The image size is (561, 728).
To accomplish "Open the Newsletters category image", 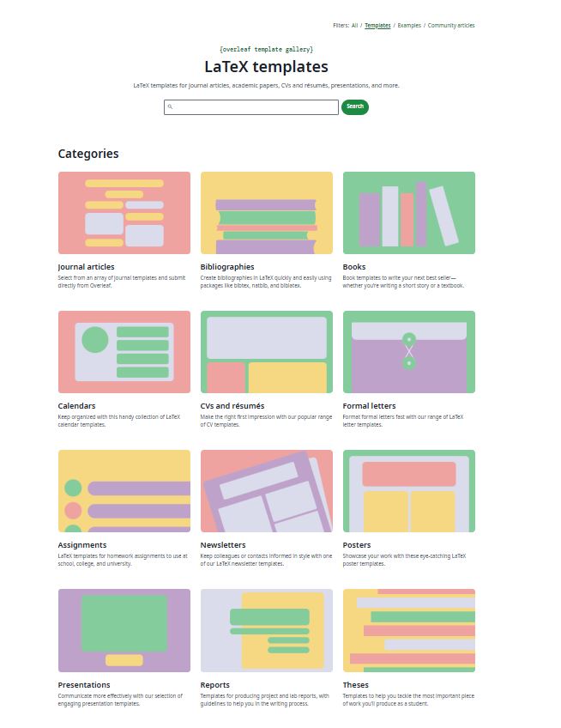I will click(267, 491).
